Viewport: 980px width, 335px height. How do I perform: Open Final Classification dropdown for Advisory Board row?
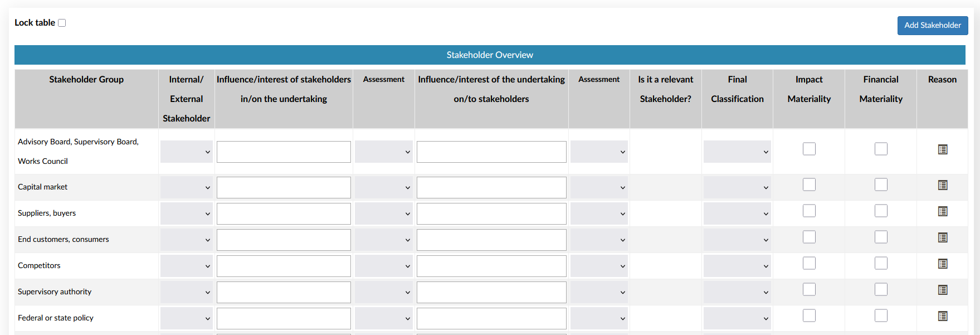pos(737,152)
